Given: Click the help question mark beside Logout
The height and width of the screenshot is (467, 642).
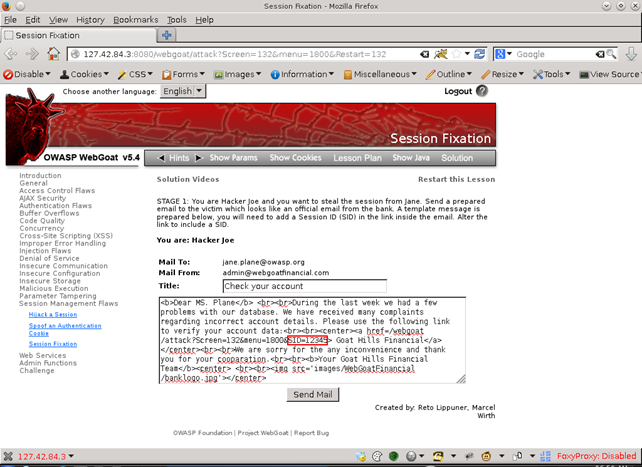Looking at the screenshot, I should [x=482, y=91].
